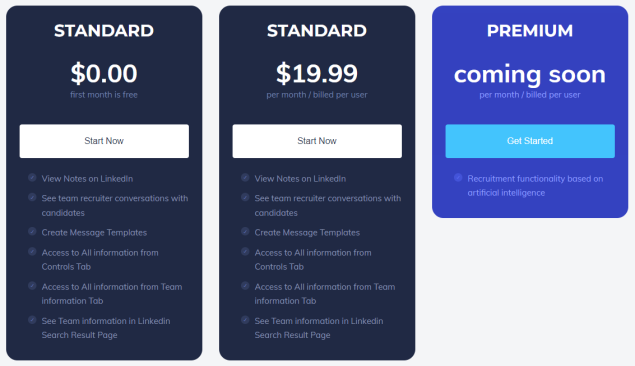Click Start Now on the $0.00 plan
Screen dimensions: 635x366
point(104,141)
